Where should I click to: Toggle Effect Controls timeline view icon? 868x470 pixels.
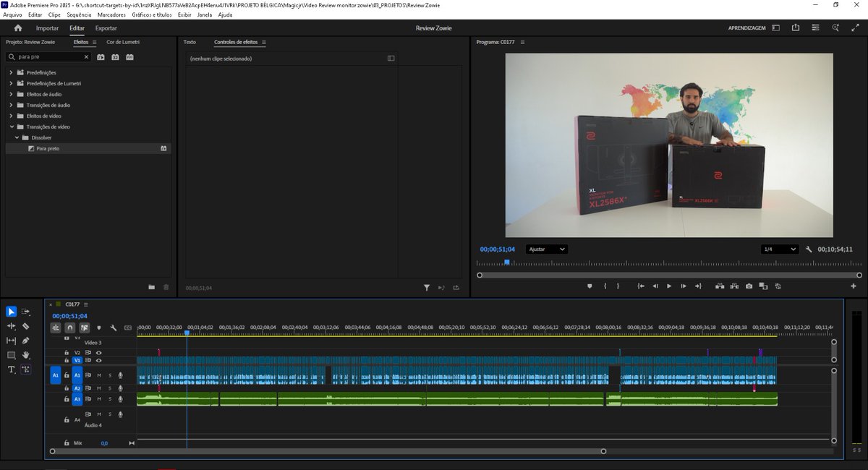pos(391,59)
